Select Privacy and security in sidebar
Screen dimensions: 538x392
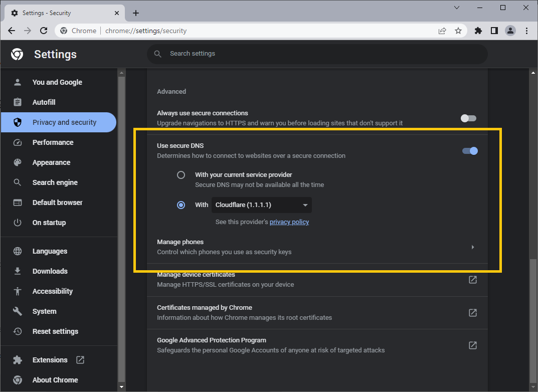point(59,122)
